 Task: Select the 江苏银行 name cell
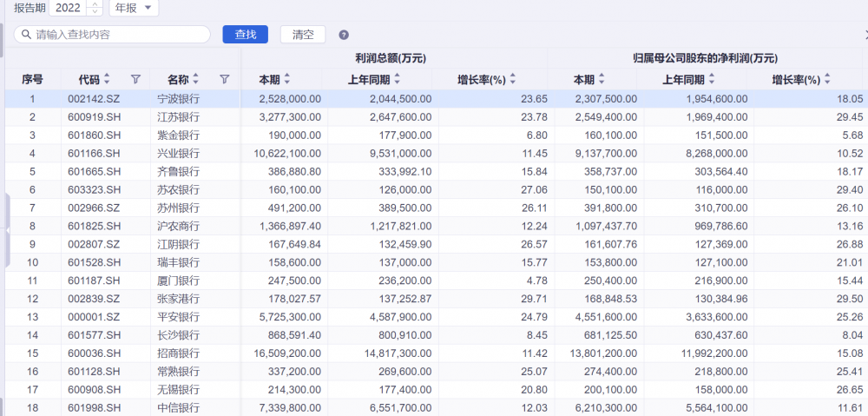pos(178,117)
